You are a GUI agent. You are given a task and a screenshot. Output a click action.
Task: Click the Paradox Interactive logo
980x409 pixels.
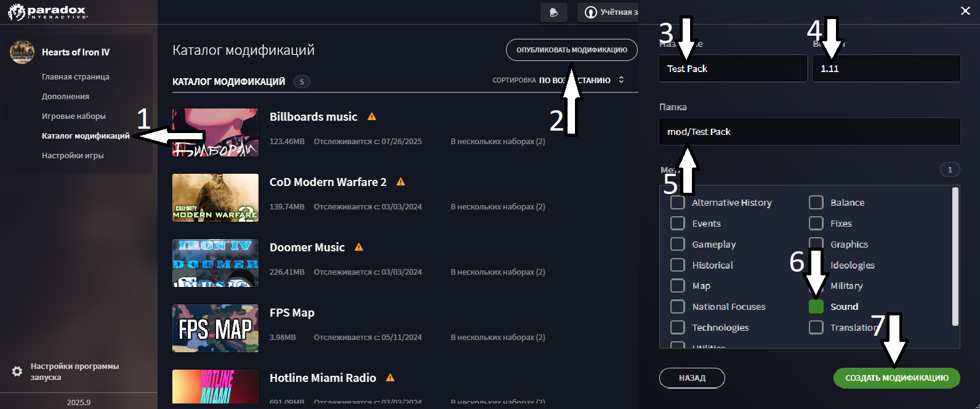[x=48, y=12]
